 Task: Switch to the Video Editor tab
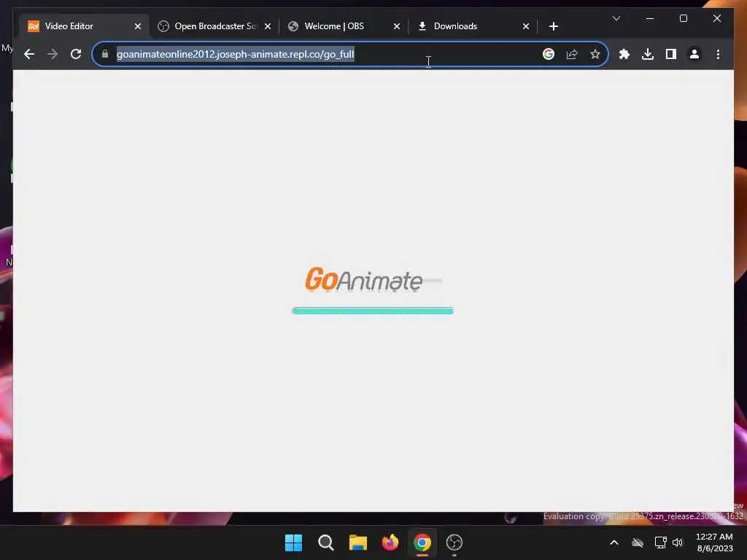[84, 26]
